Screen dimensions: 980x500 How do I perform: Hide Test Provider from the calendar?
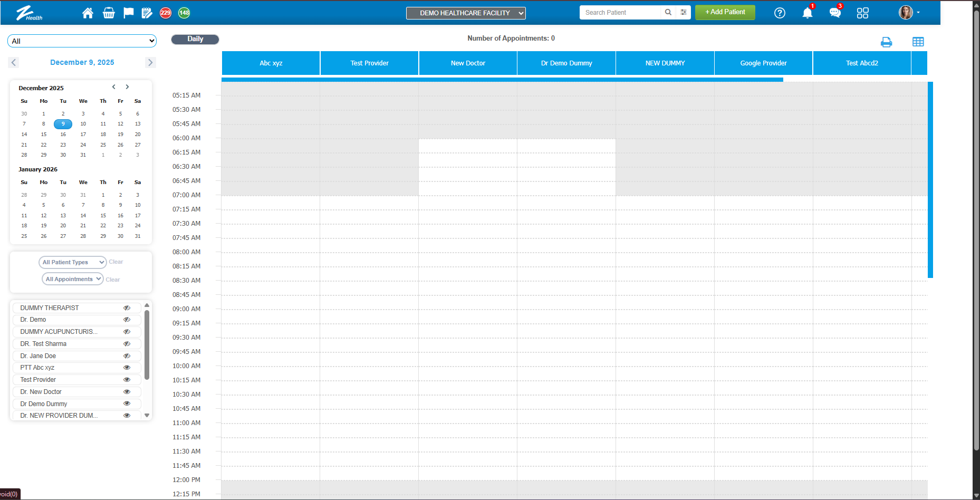pyautogui.click(x=127, y=380)
